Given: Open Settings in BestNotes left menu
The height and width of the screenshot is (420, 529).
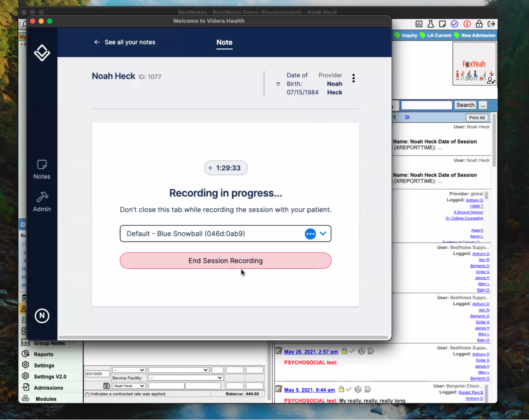Looking at the screenshot, I should (44, 365).
